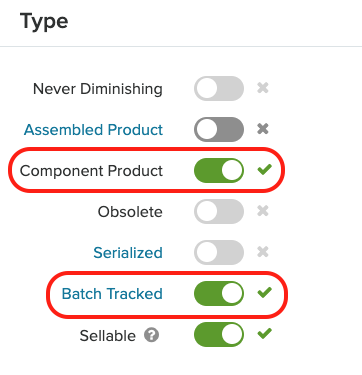Screen dimensions: 362x375
Task: Enable the Serialized toggle
Action: coord(219,252)
